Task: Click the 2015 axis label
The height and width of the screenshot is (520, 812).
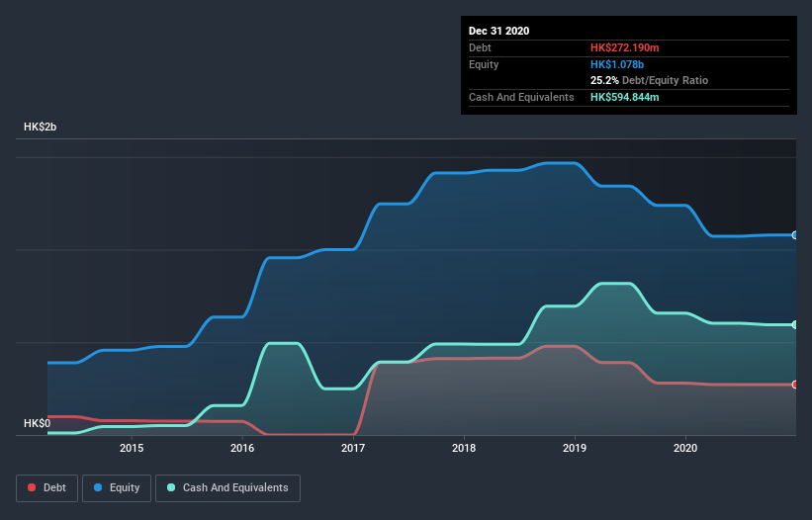Action: point(132,448)
